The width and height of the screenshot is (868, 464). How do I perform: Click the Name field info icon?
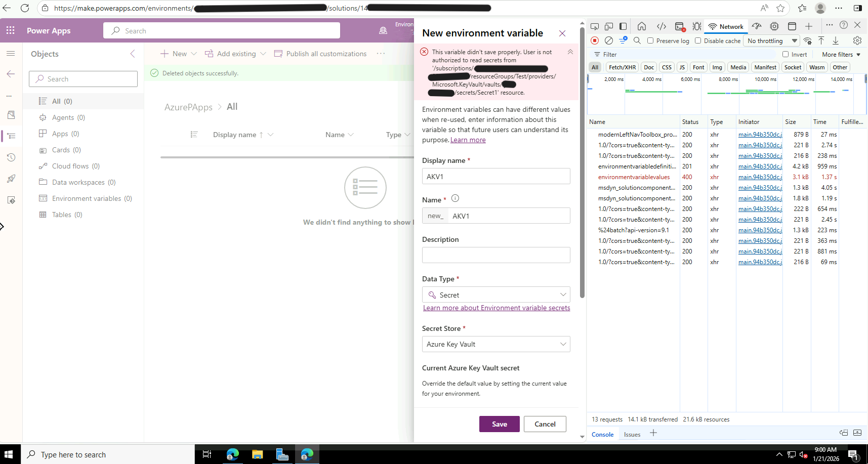(x=455, y=198)
